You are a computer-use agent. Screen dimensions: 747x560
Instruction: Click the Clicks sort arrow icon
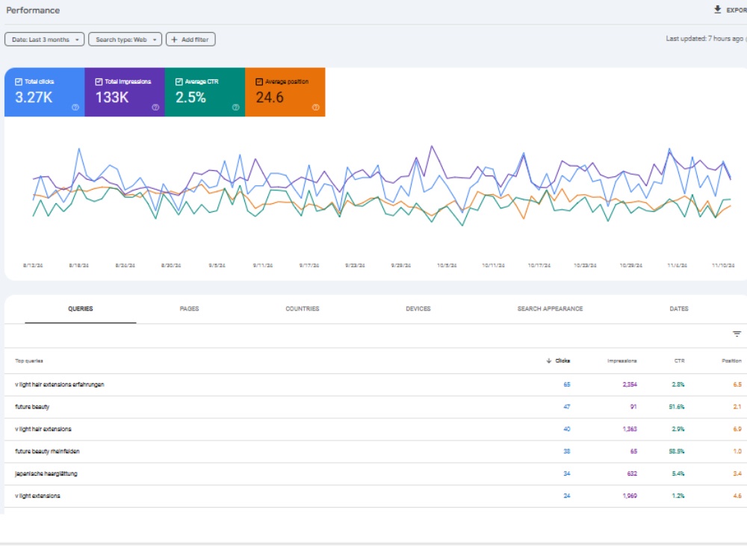point(549,361)
